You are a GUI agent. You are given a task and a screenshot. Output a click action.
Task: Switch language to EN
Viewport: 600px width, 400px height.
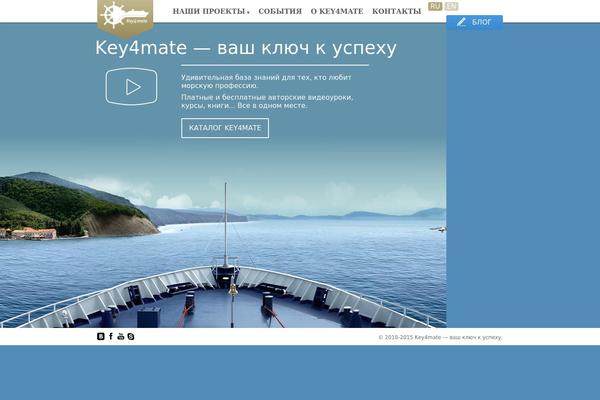(x=452, y=6)
